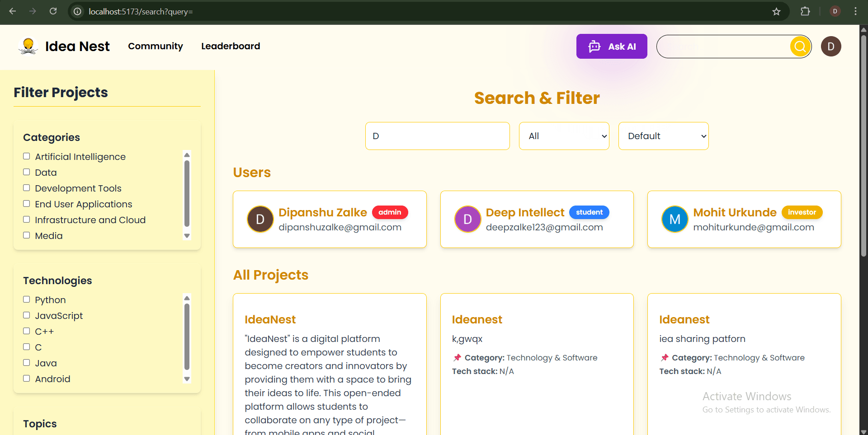Check the Media category
Image resolution: width=868 pixels, height=435 pixels.
click(x=27, y=235)
